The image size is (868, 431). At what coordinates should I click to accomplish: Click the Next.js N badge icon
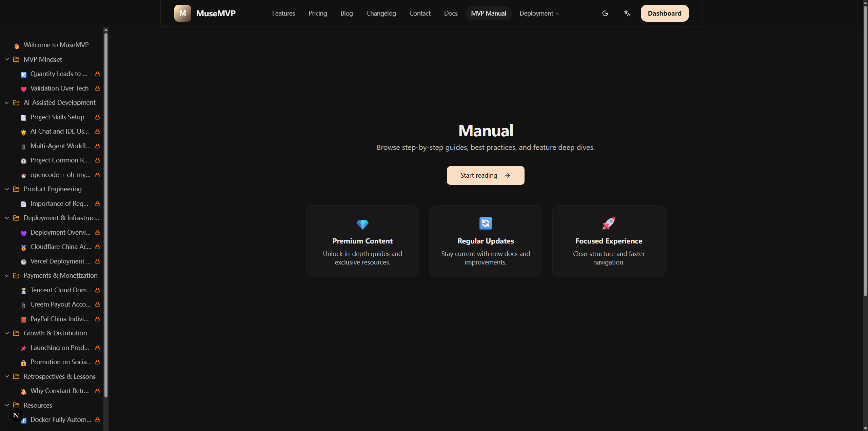click(x=16, y=415)
